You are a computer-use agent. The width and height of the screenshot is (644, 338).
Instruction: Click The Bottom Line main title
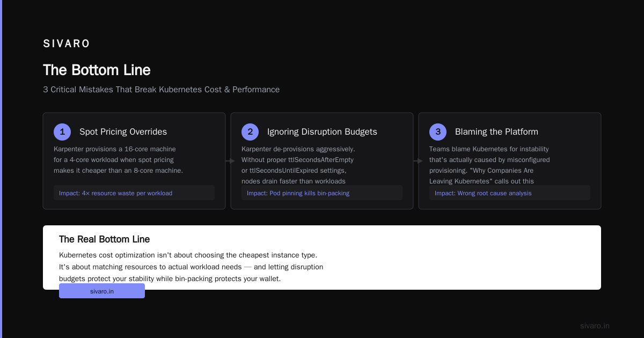coord(97,70)
